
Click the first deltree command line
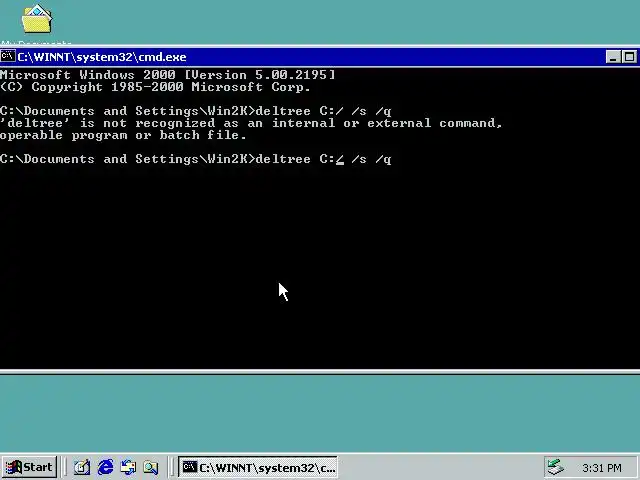point(196,111)
